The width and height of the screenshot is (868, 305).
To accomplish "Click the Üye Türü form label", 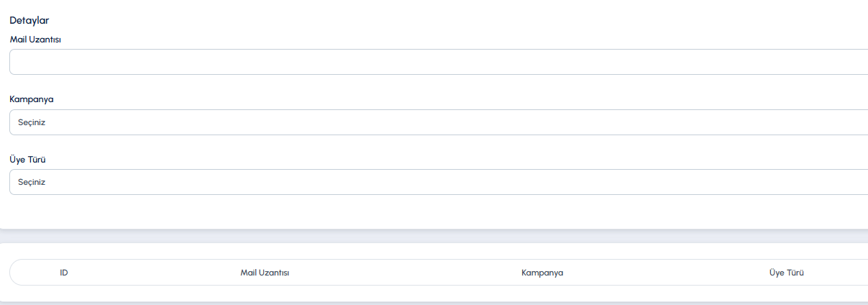I will (28, 159).
